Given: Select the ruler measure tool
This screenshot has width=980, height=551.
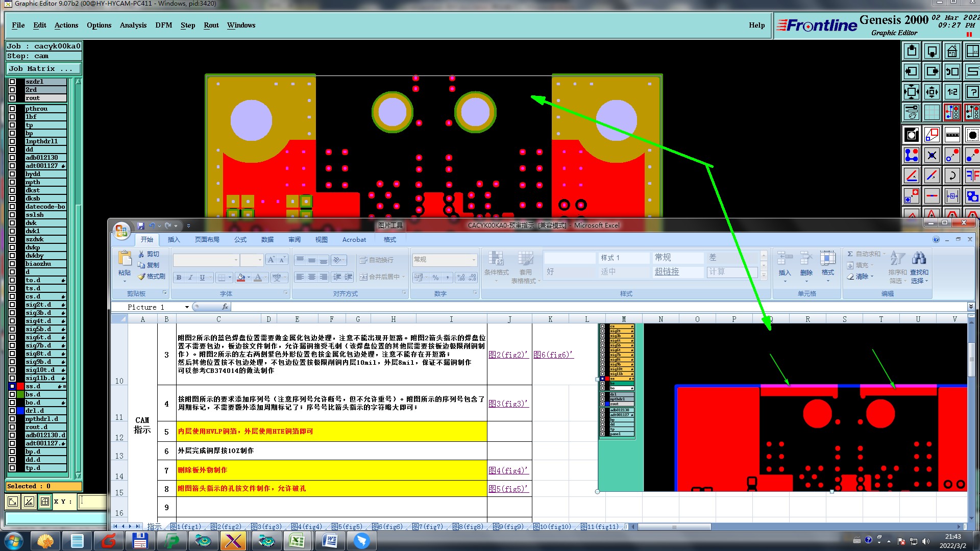Looking at the screenshot, I should tap(952, 135).
